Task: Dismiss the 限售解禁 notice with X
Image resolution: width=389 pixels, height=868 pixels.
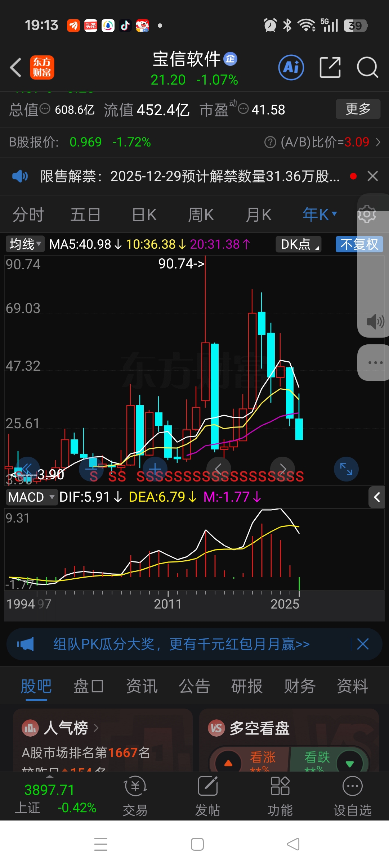Action: [373, 176]
